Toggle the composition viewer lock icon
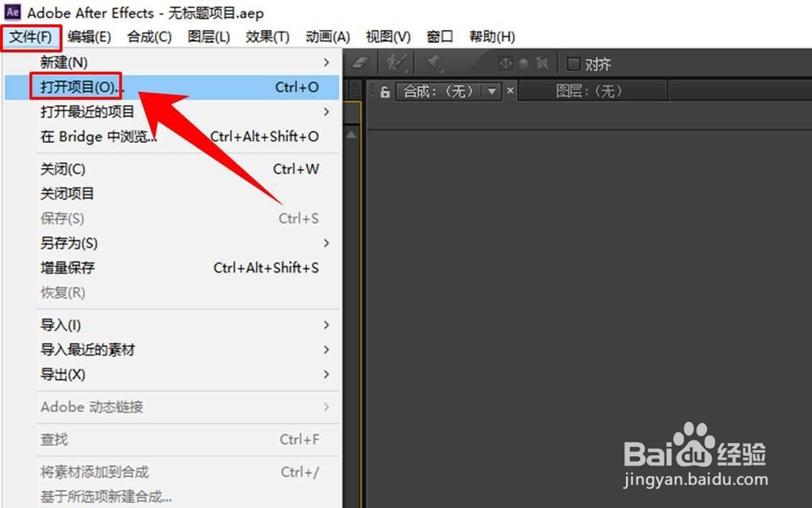The height and width of the screenshot is (508, 812). 385,92
